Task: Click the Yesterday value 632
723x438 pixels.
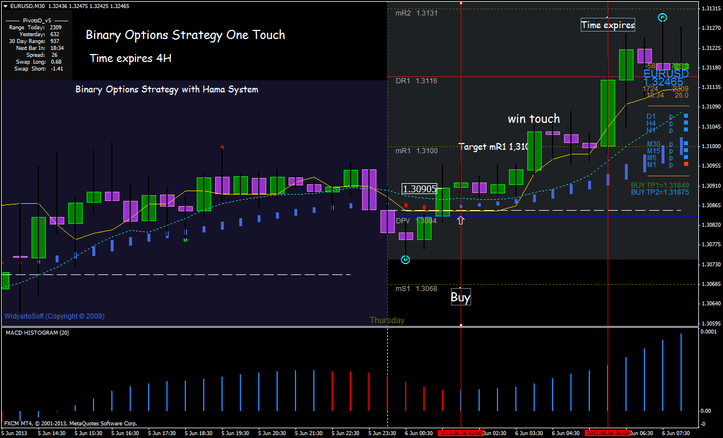Action: (x=54, y=35)
